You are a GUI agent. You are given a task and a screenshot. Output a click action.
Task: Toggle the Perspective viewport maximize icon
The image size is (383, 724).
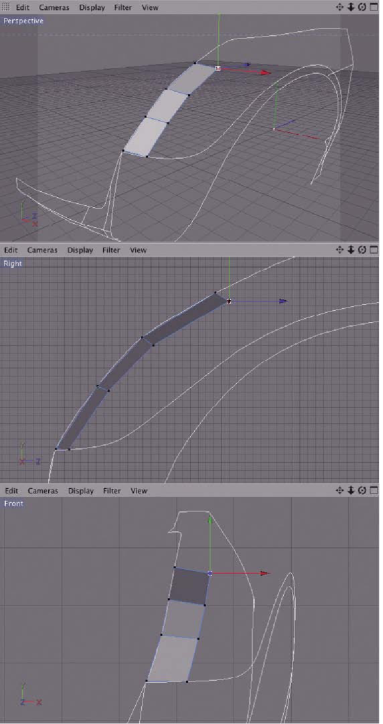[x=374, y=7]
